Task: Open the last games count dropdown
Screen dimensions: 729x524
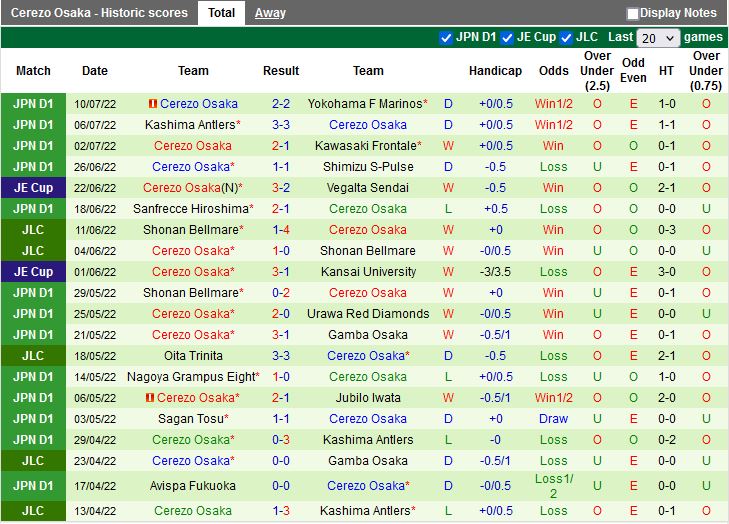Action: click(x=658, y=38)
